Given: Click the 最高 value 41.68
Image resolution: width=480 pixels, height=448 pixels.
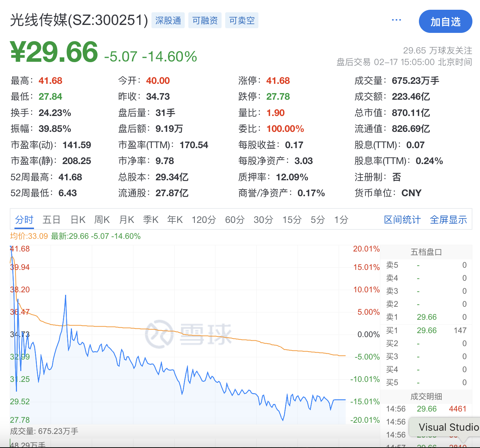Looking at the screenshot, I should (51, 81).
